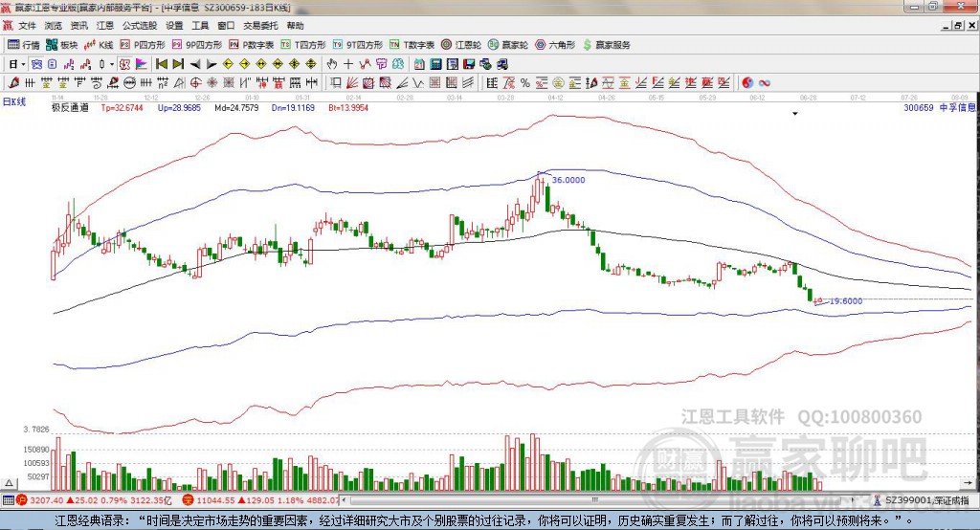Open 行情 quotes view
This screenshot has width=980, height=530.
point(24,45)
